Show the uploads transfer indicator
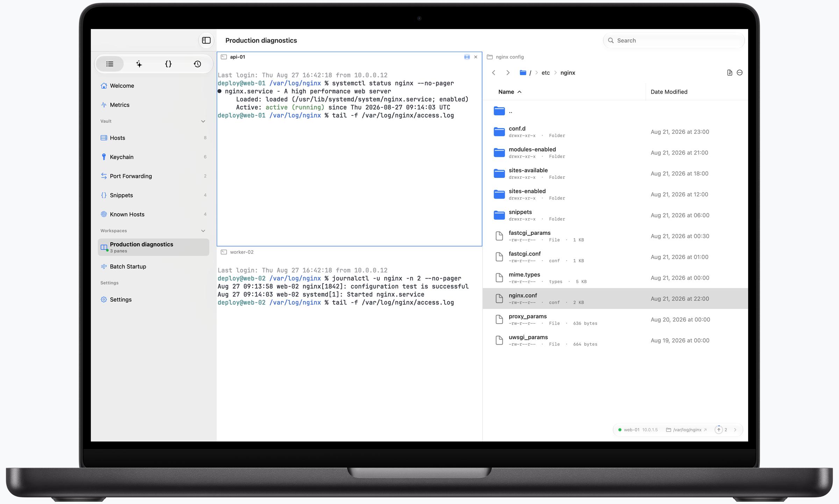This screenshot has width=839, height=504. click(x=721, y=430)
